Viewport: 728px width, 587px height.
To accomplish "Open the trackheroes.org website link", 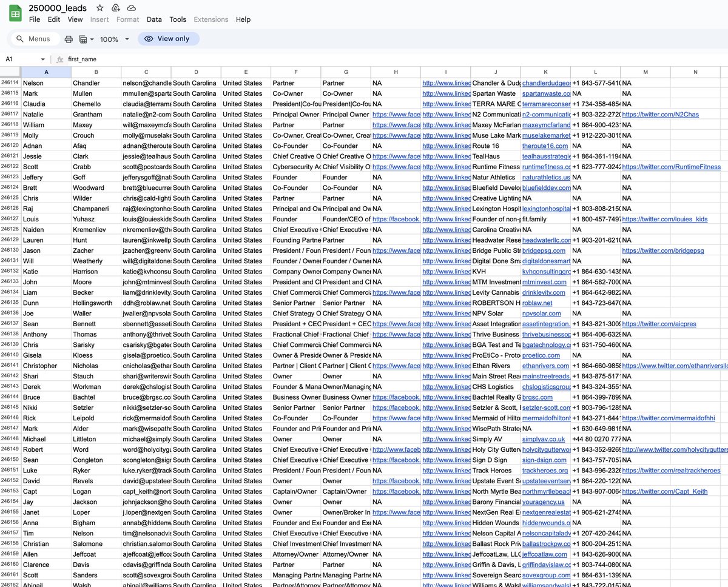I will tap(545, 471).
